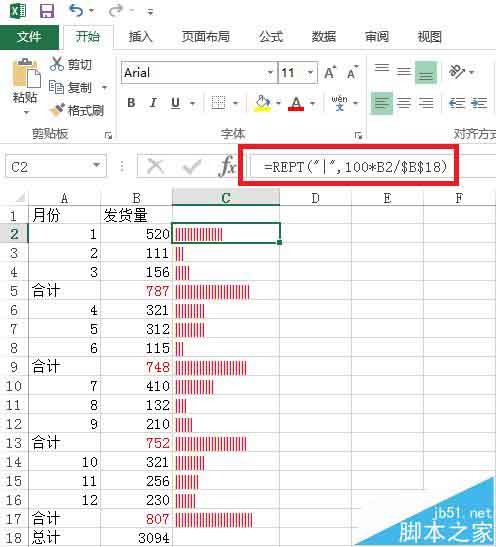This screenshot has height=547, width=496.
Task: Toggle Italic formatting
Action: click(153, 103)
